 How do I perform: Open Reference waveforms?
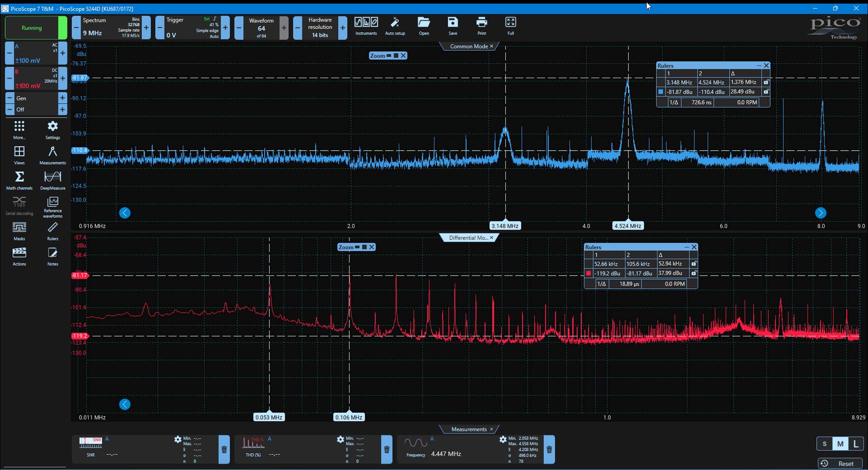[53, 207]
